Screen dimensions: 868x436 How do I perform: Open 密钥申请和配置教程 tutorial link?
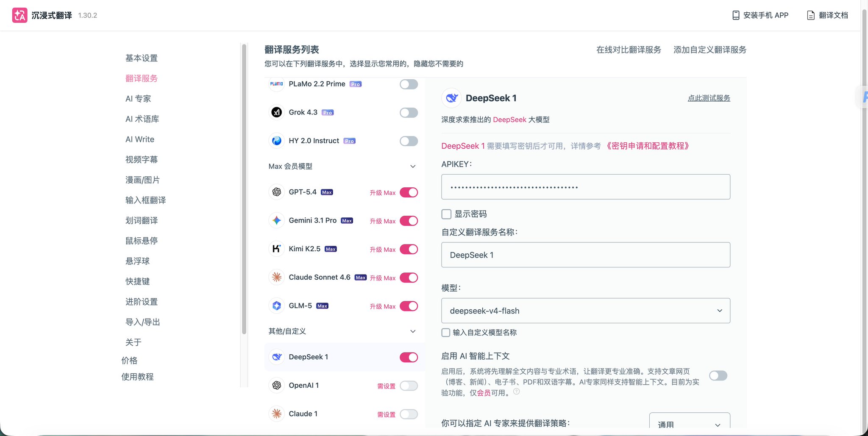point(647,146)
